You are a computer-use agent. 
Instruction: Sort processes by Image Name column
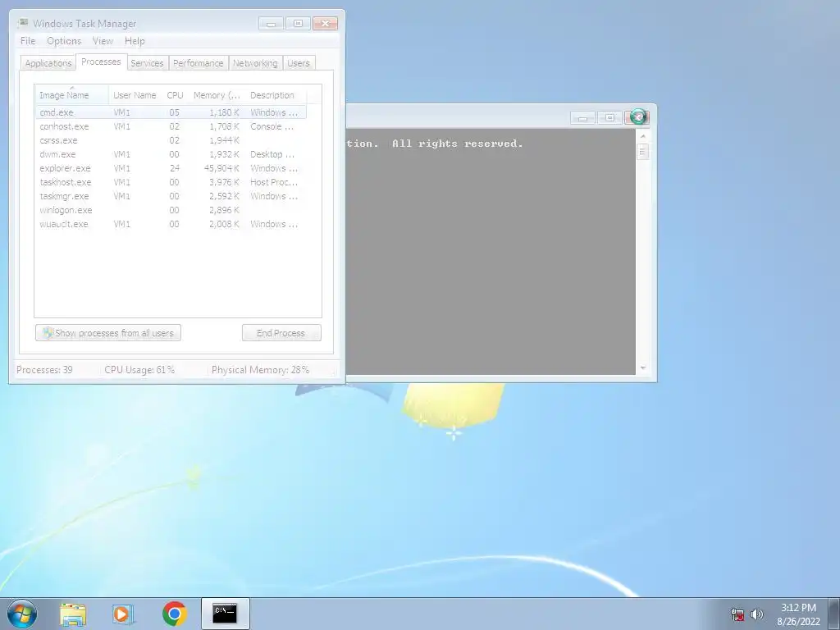point(72,95)
